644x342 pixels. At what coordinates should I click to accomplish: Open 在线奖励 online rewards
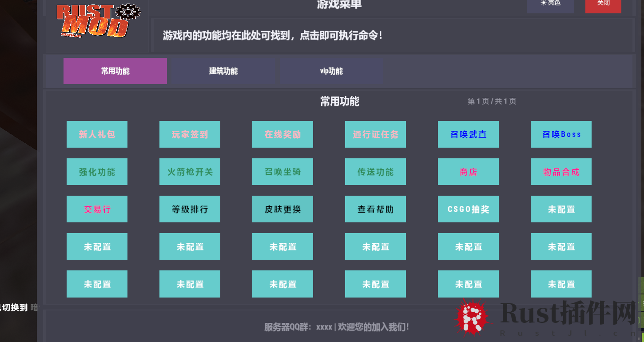[x=282, y=134]
